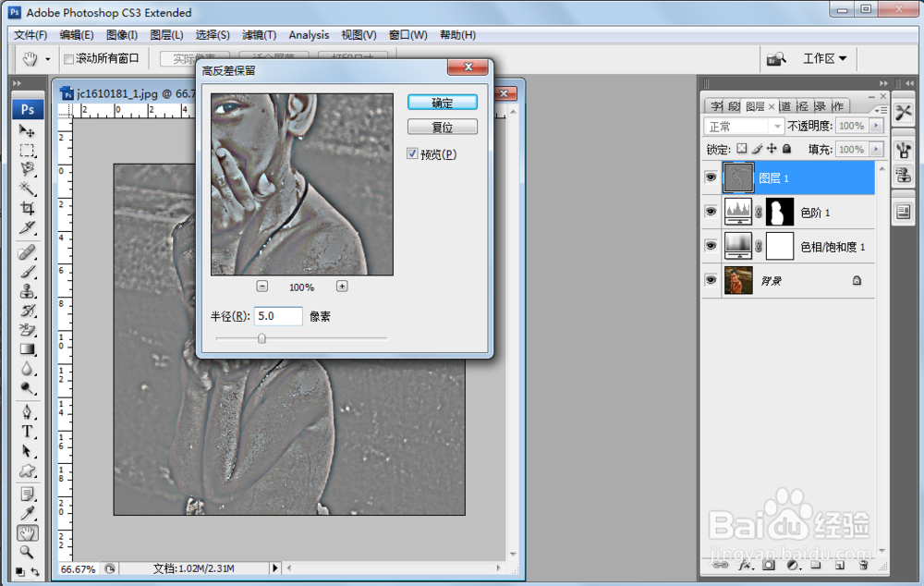Image resolution: width=924 pixels, height=586 pixels.
Task: Select the Zoom tool in the toolbox
Action: (x=28, y=551)
